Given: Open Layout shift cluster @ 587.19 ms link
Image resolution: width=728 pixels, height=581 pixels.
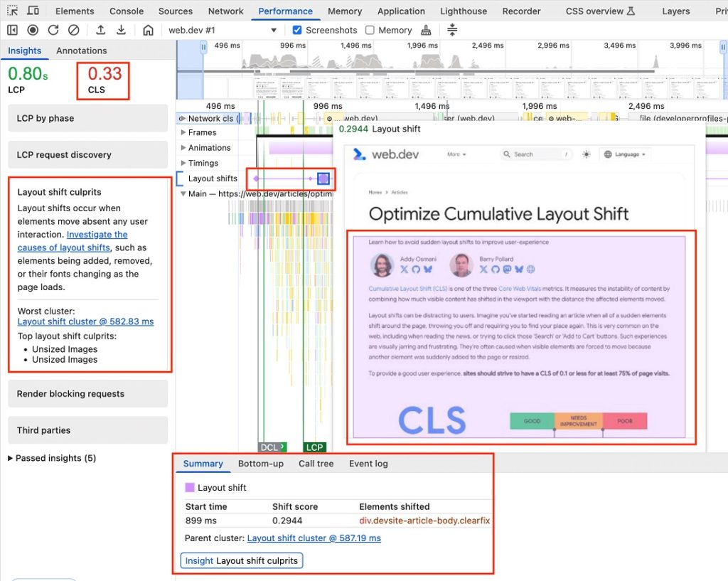Looking at the screenshot, I should (314, 538).
